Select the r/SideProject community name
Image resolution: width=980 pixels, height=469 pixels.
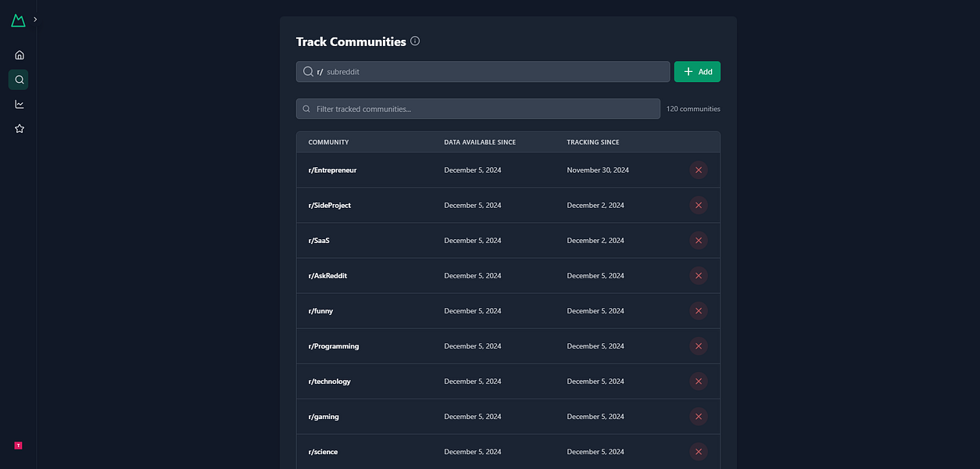(x=330, y=205)
